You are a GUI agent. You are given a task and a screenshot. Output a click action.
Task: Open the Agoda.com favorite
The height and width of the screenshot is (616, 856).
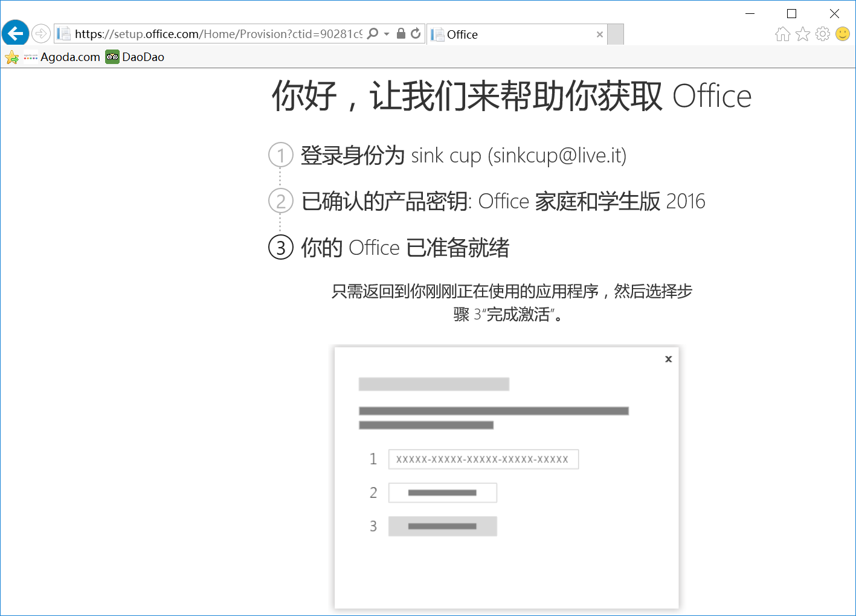[x=69, y=57]
